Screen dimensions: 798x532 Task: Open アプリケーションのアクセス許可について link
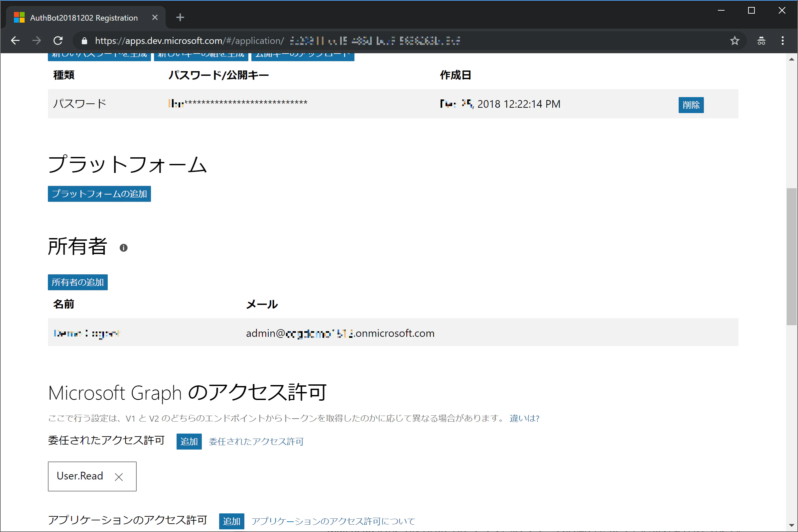point(333,521)
